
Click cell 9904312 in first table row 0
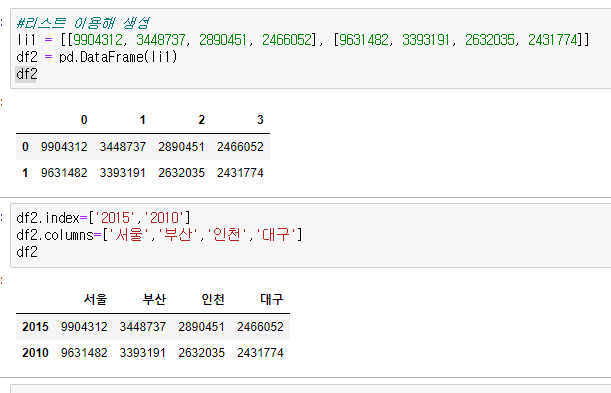[64, 147]
